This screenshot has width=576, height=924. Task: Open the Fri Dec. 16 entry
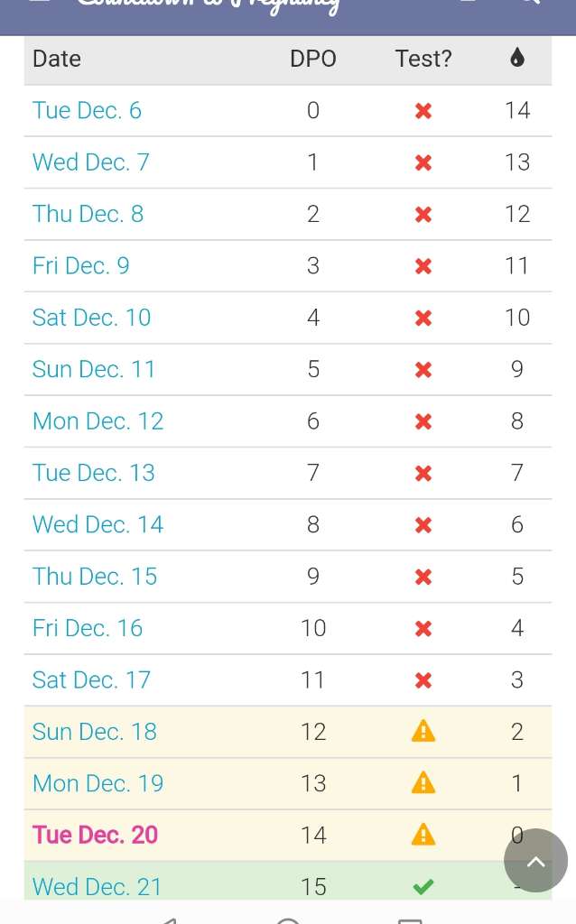(87, 628)
